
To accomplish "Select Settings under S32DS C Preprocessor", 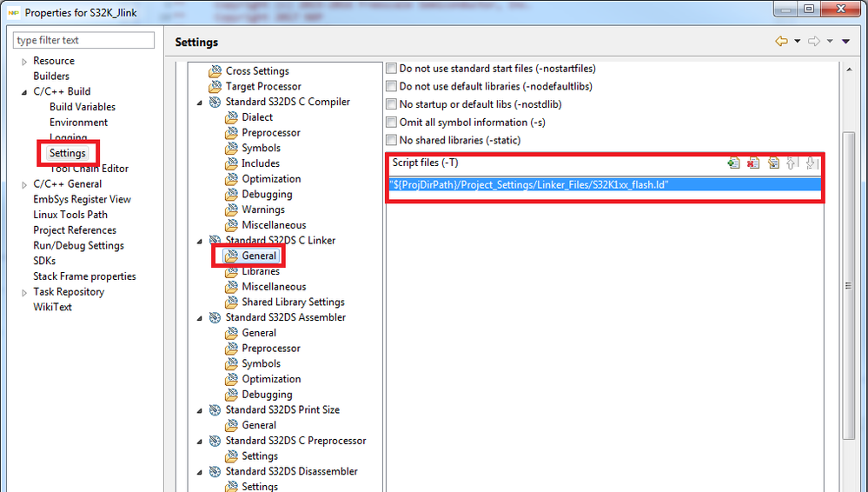I will [x=260, y=456].
